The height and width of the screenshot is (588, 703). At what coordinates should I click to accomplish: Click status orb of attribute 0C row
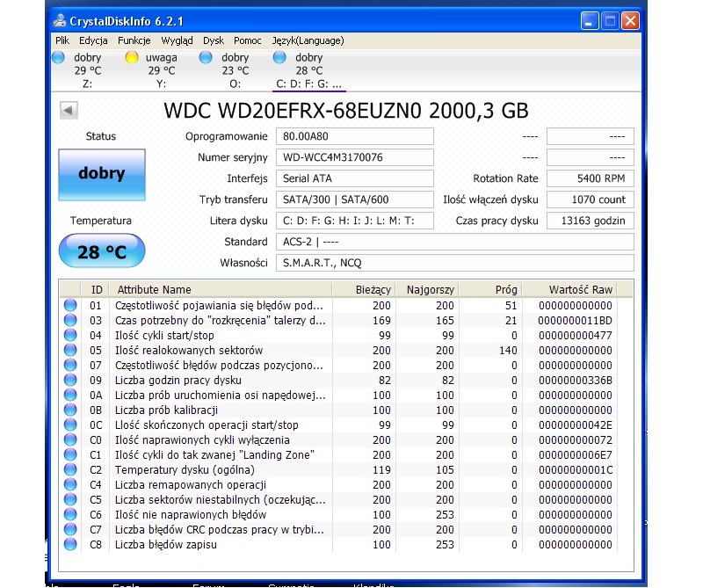click(70, 425)
